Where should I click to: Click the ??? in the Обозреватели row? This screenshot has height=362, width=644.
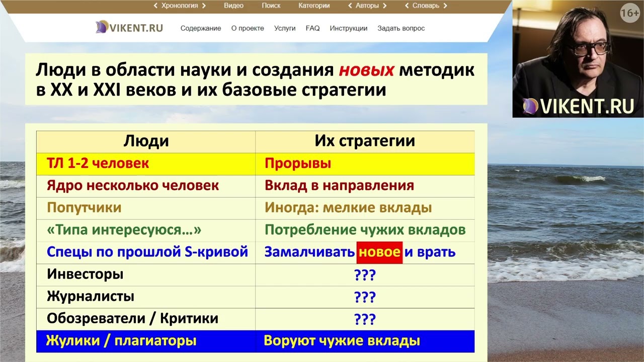tap(365, 320)
